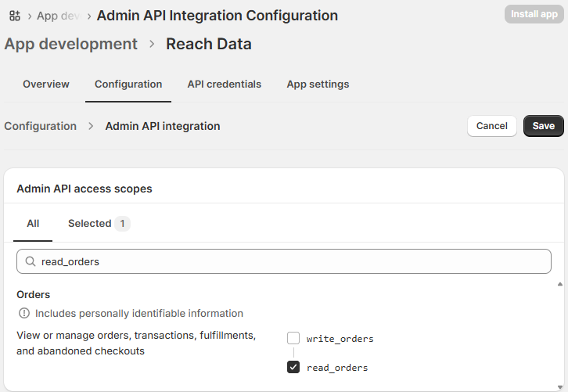Click the write_orders scope label

340,339
